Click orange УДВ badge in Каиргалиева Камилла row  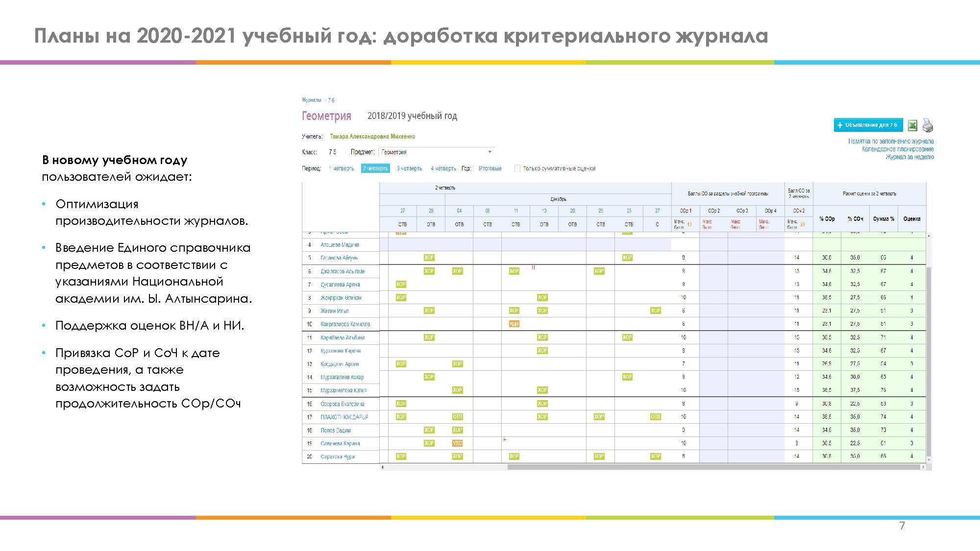pyautogui.click(x=514, y=324)
